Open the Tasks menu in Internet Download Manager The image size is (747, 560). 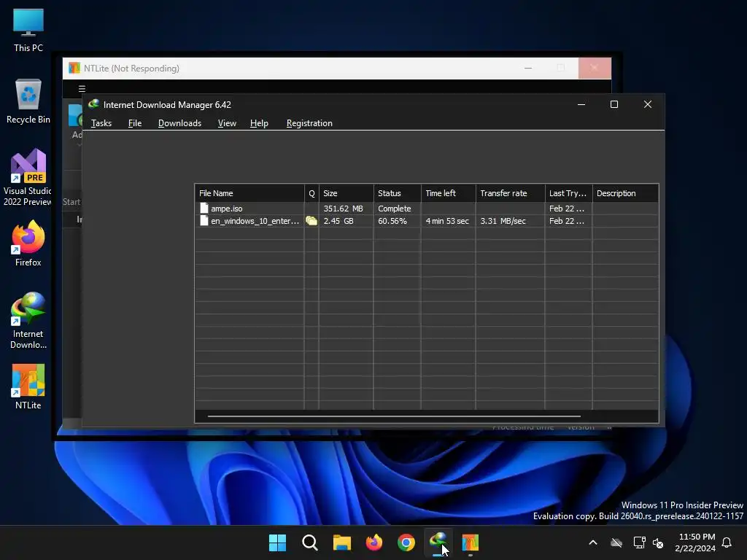(101, 123)
